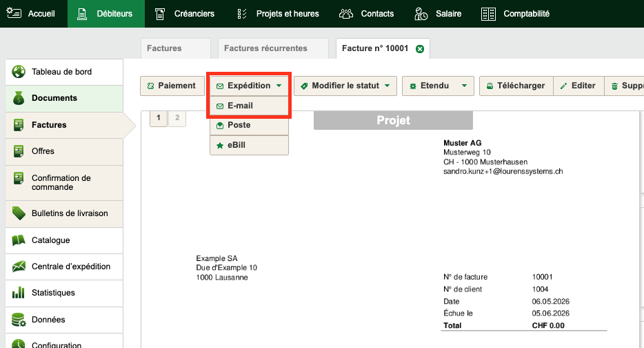Click the Bulletins de livraison tag icon
Screen dimensions: 644x348
pyautogui.click(x=19, y=213)
